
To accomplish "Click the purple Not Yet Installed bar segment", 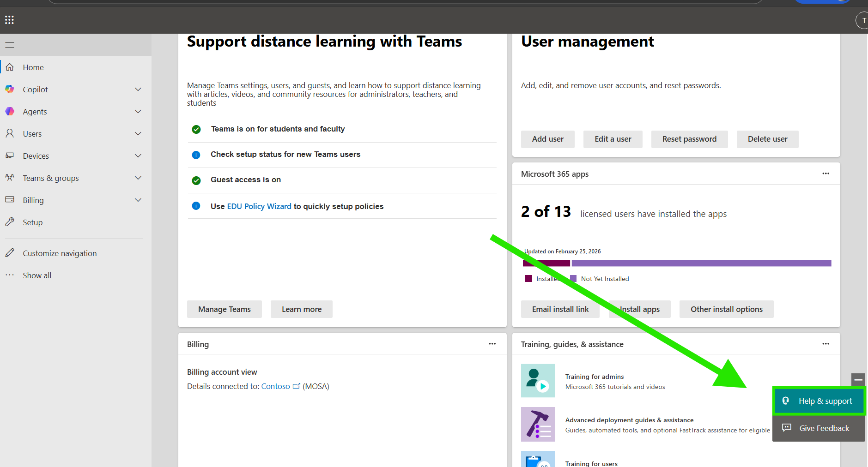I will click(701, 263).
